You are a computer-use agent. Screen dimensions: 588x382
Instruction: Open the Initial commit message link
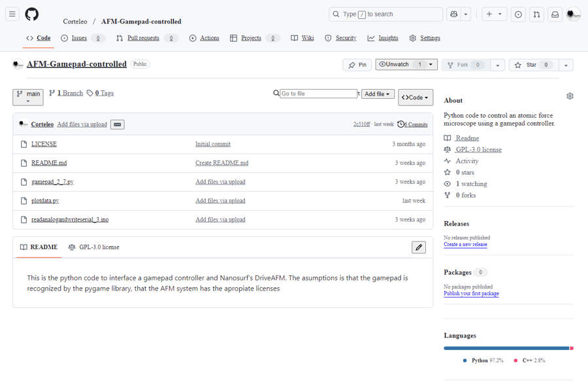tap(213, 145)
